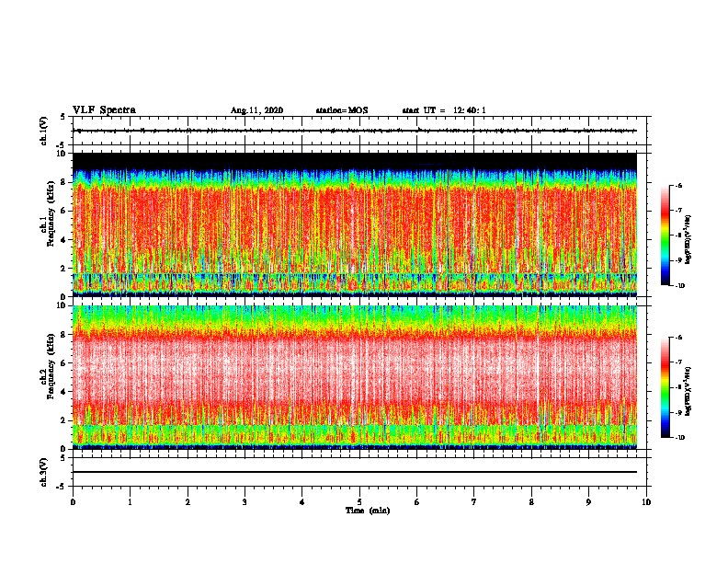Click the "VLF Spectra" plot title
This screenshot has height=563, width=728.
(104, 110)
